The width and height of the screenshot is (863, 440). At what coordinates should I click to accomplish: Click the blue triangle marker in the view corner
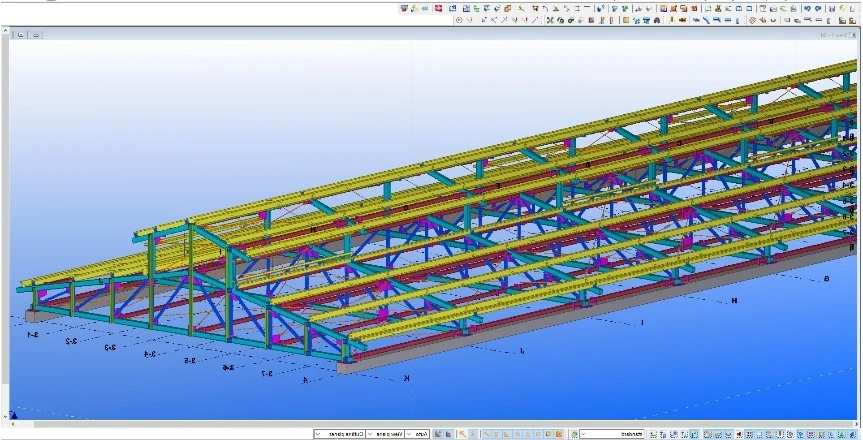(x=14, y=413)
